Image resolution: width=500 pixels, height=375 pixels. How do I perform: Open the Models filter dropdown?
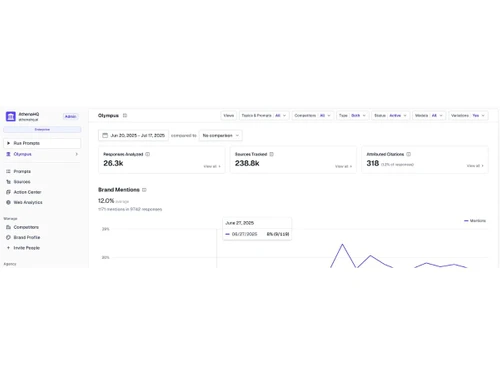[x=429, y=115]
